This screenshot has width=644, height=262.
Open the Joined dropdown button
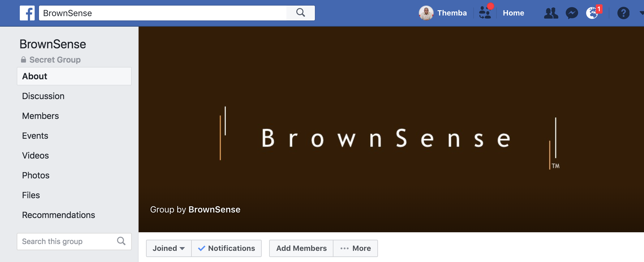pos(169,248)
